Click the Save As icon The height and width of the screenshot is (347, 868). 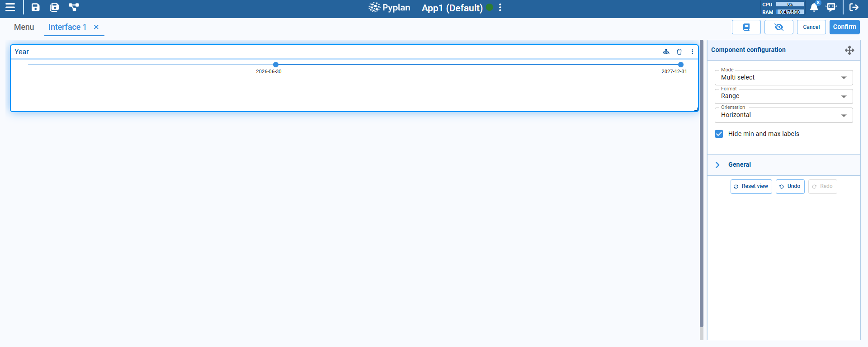click(x=54, y=7)
